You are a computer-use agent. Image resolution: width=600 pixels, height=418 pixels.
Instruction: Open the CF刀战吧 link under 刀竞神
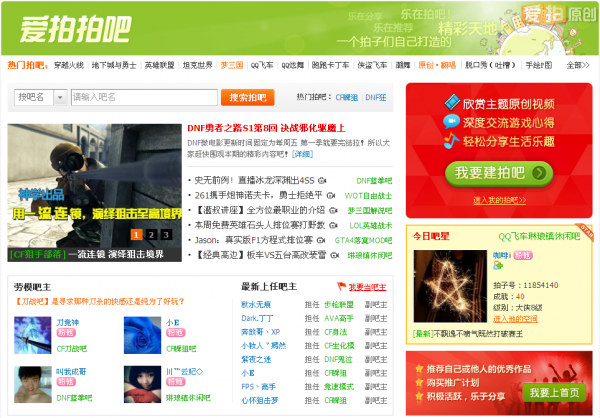pyautogui.click(x=72, y=349)
